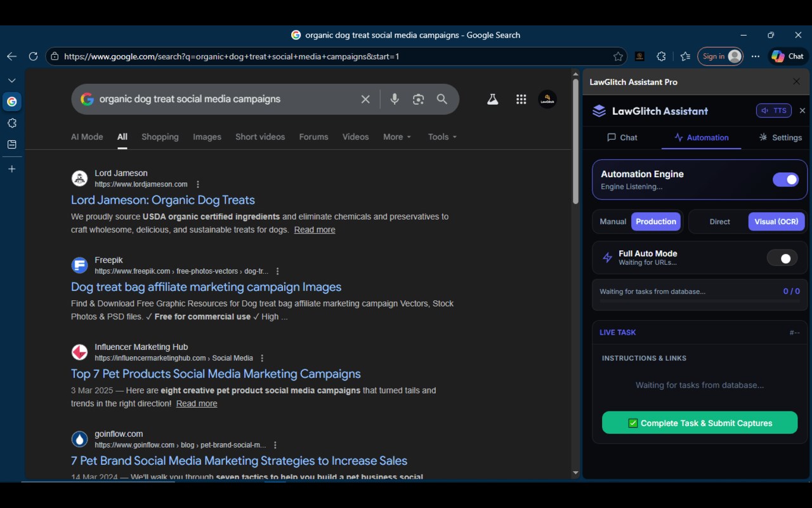Screen dimensions: 812x508
Task: Expand the tab actions chevron in the sidebar
Action: 11,81
